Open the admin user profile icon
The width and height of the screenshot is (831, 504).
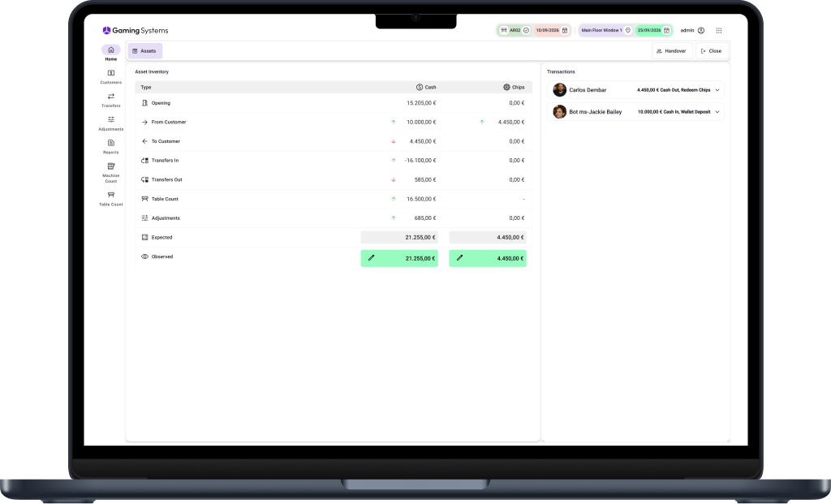[x=701, y=30]
